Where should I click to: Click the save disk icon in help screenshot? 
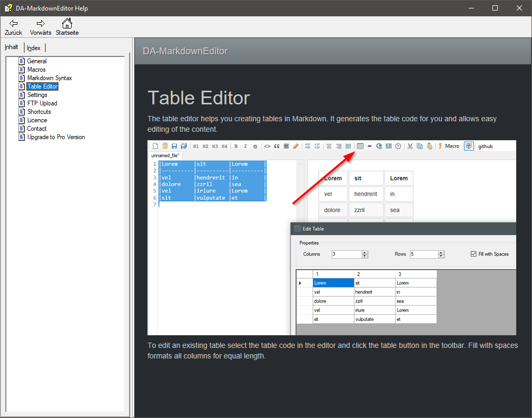click(174, 146)
